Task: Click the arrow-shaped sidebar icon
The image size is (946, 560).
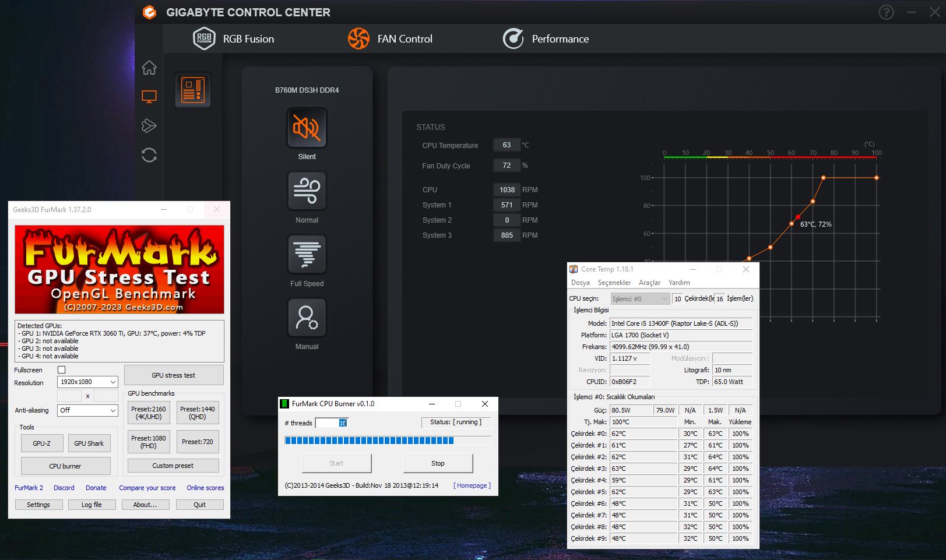Action: pos(149,125)
